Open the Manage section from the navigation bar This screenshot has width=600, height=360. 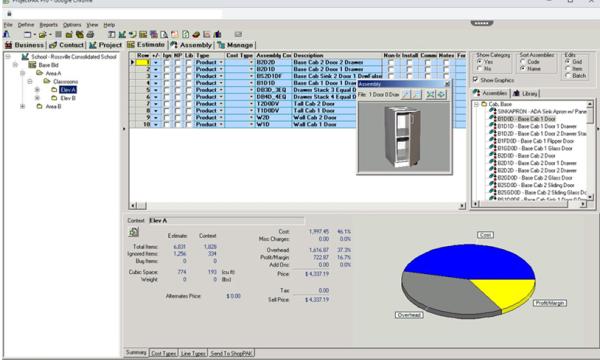click(235, 45)
